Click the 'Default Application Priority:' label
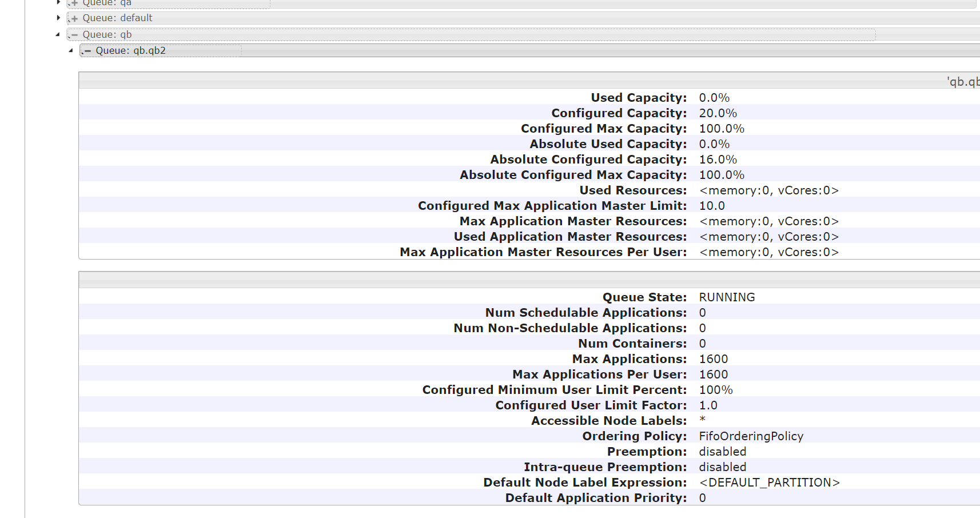Image resolution: width=980 pixels, height=518 pixels. pos(596,498)
